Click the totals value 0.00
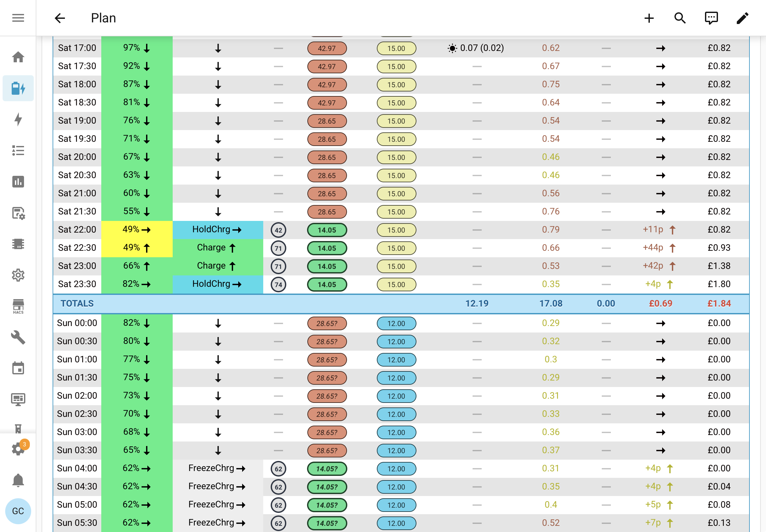Image resolution: width=766 pixels, height=532 pixels. tap(606, 303)
